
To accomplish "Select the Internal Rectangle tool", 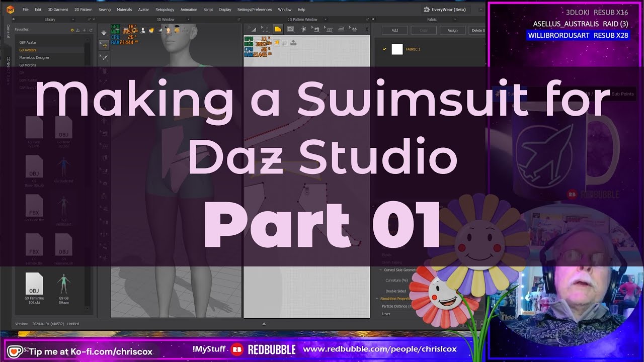I will point(291,29).
